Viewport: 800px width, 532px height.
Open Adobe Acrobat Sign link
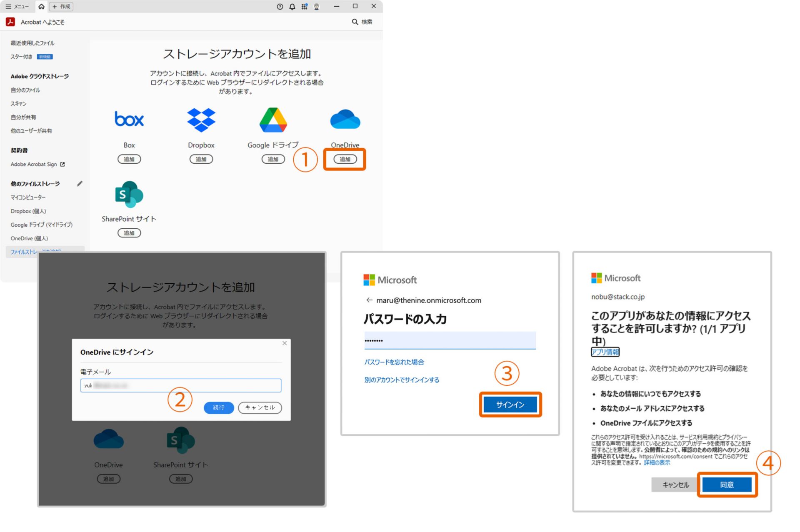(x=34, y=164)
